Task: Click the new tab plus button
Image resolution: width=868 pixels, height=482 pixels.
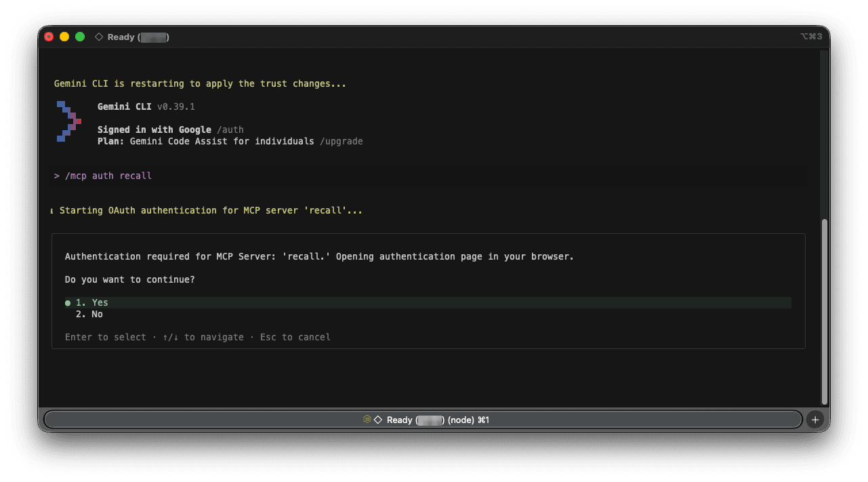Action: (x=815, y=420)
